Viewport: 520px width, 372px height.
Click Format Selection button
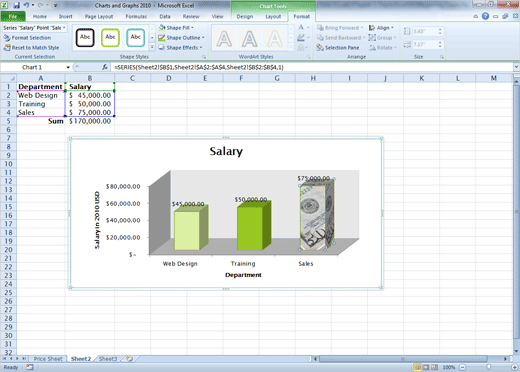coord(27,38)
